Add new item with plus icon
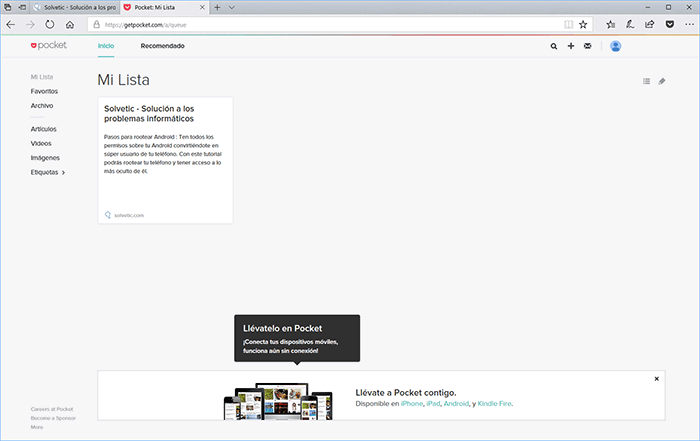Screen dimensions: 700x441 571,46
